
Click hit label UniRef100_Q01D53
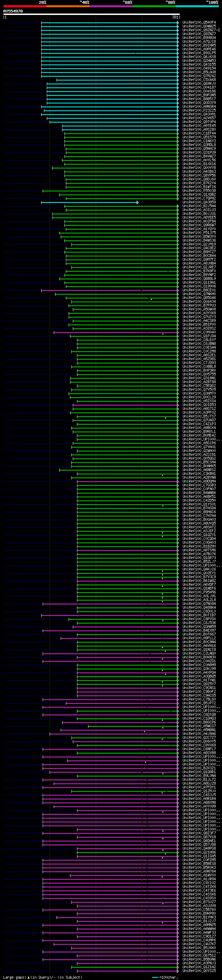[x=199, y=405]
